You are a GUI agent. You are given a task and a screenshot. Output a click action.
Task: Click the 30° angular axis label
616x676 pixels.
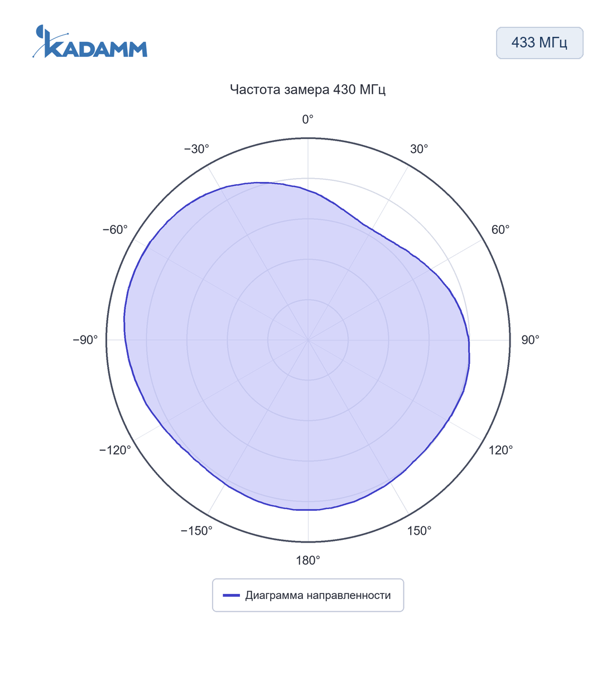click(x=420, y=149)
